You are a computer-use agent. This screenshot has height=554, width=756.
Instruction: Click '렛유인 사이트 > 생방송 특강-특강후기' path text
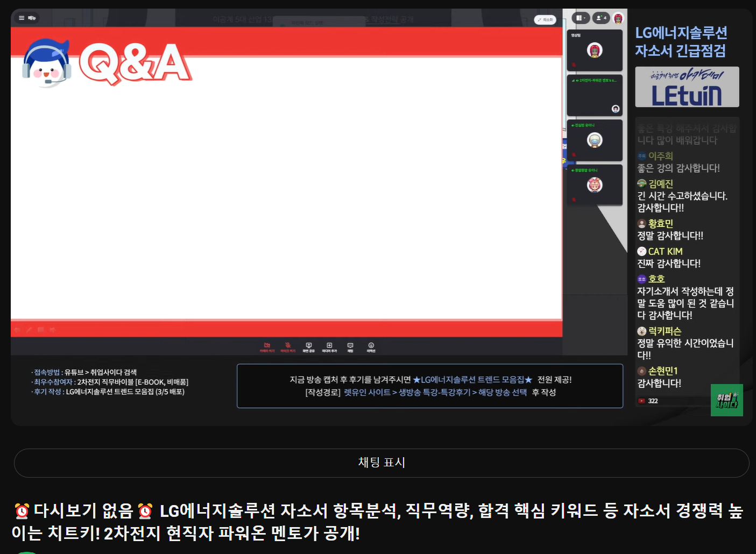pos(408,393)
